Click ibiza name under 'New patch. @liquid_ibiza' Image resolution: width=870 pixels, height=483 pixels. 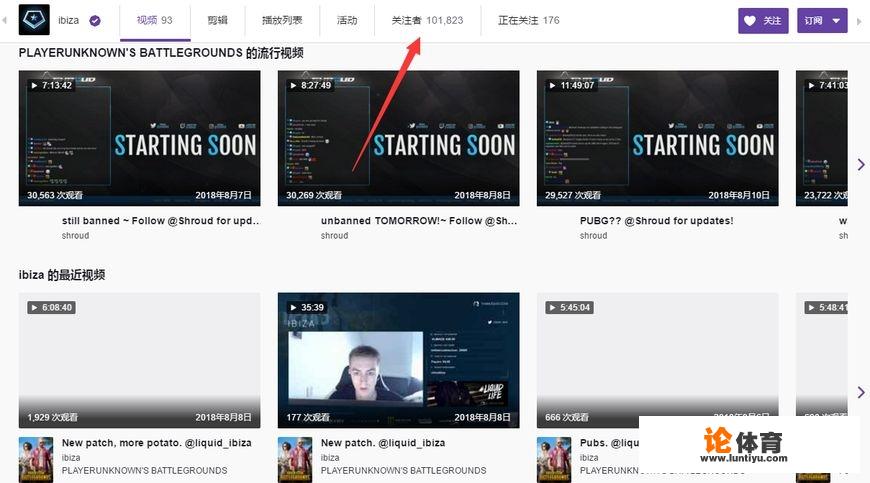pyautogui.click(x=330, y=457)
